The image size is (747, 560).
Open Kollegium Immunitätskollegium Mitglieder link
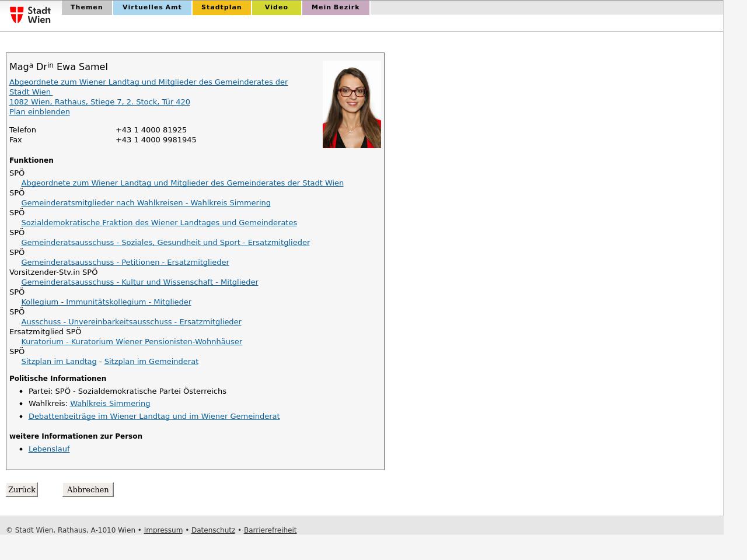click(106, 302)
